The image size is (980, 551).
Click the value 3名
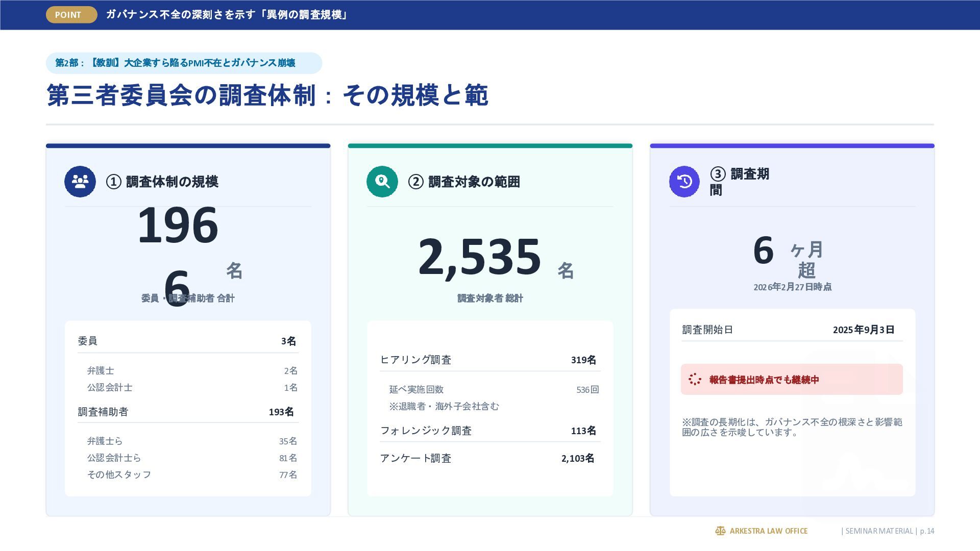click(x=288, y=341)
